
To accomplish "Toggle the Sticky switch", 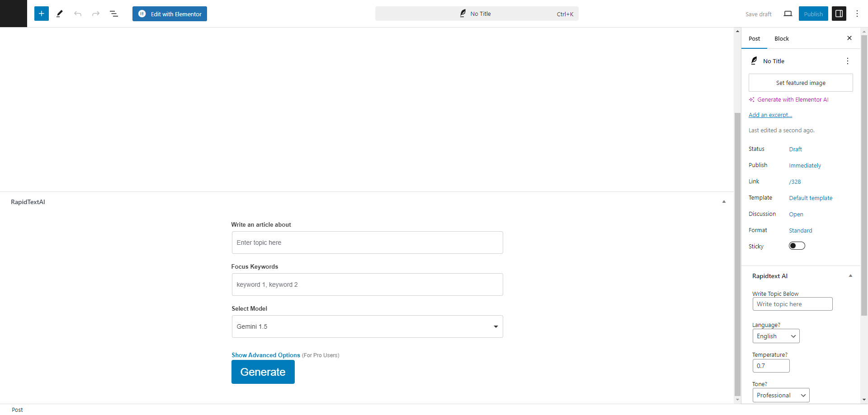I will point(797,246).
